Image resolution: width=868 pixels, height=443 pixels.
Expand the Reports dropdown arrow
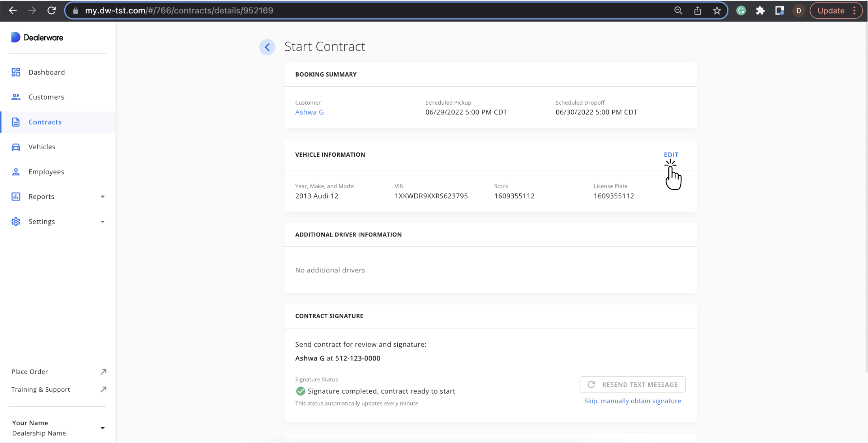tap(103, 197)
